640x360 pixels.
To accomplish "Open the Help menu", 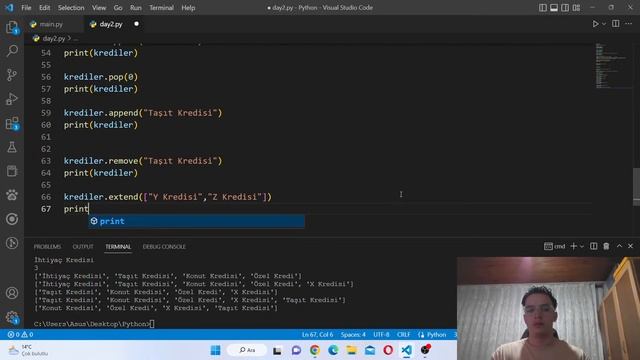I will tap(188, 8).
